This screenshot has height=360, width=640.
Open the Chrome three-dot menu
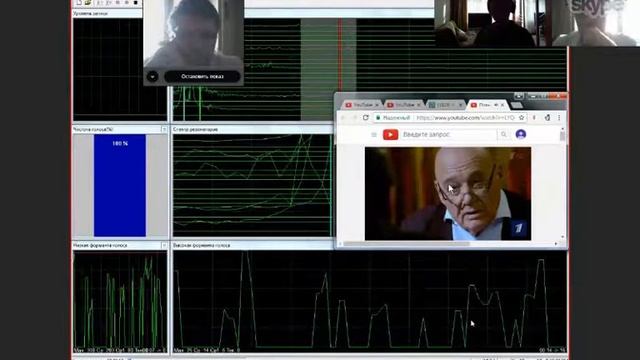559,118
